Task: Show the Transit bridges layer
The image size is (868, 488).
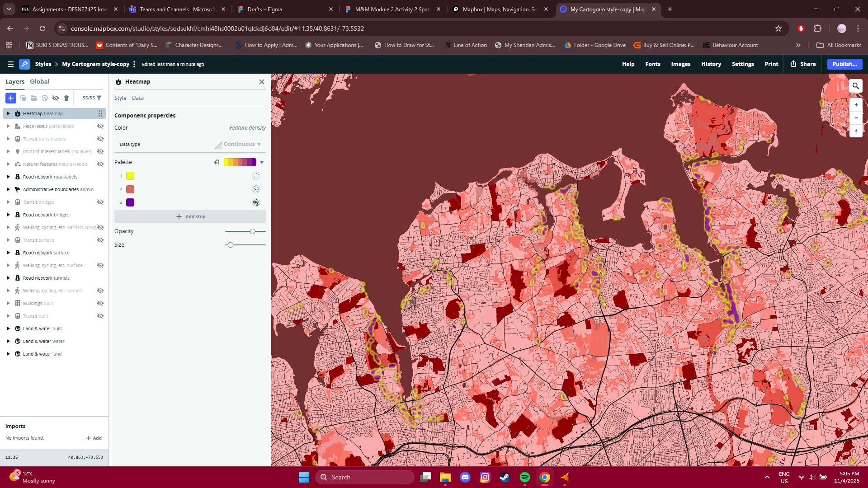Action: point(100,202)
